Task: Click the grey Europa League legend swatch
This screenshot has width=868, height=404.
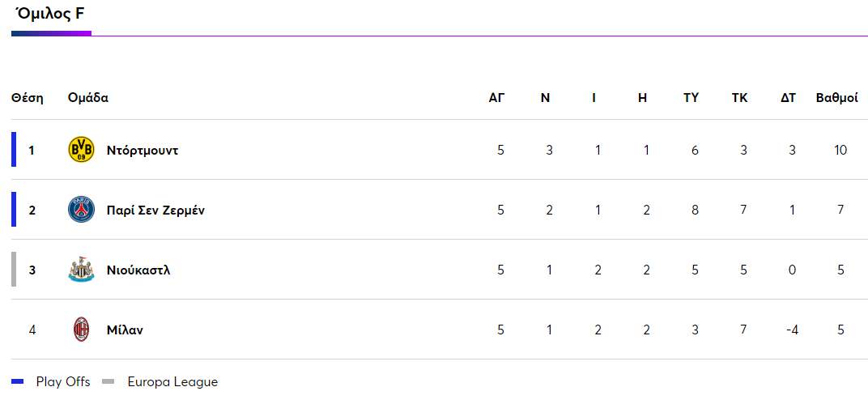Action: [x=109, y=382]
